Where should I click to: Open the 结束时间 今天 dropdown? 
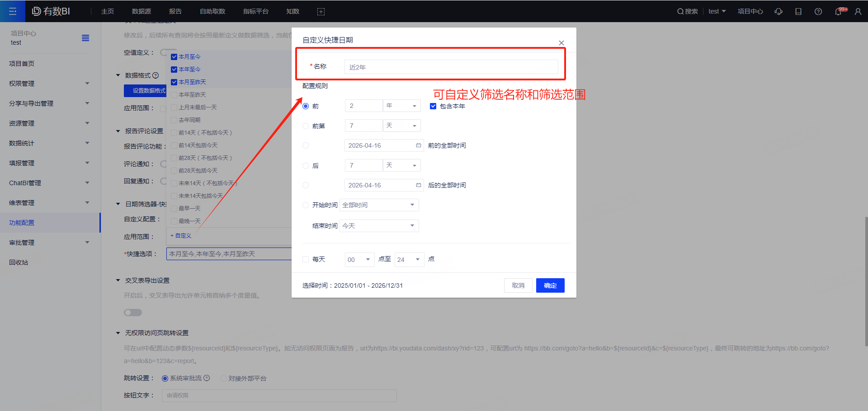(379, 226)
